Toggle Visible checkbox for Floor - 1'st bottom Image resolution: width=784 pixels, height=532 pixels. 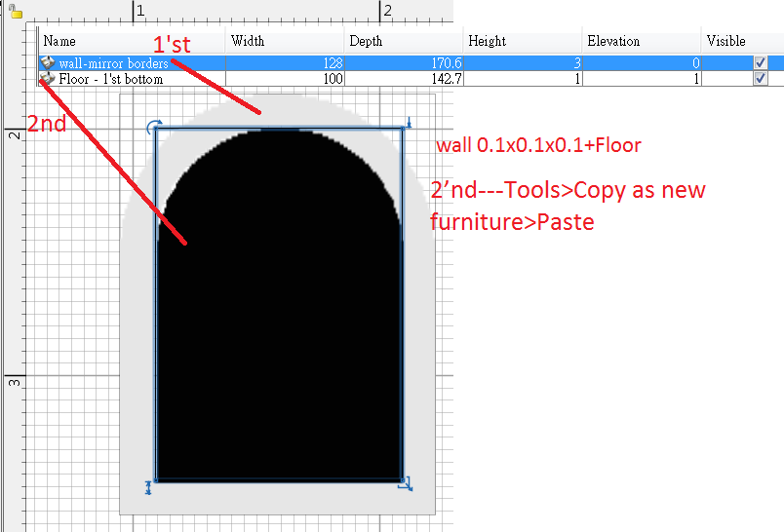tap(761, 78)
